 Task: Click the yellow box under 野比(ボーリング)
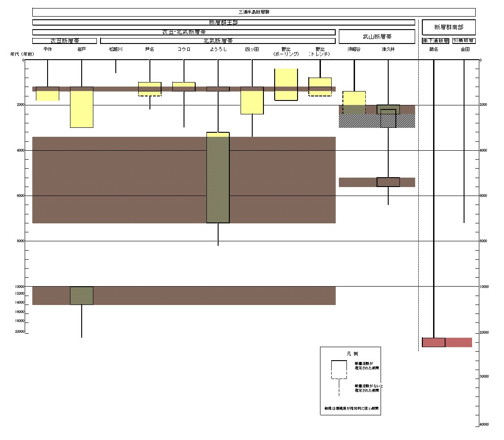click(286, 84)
